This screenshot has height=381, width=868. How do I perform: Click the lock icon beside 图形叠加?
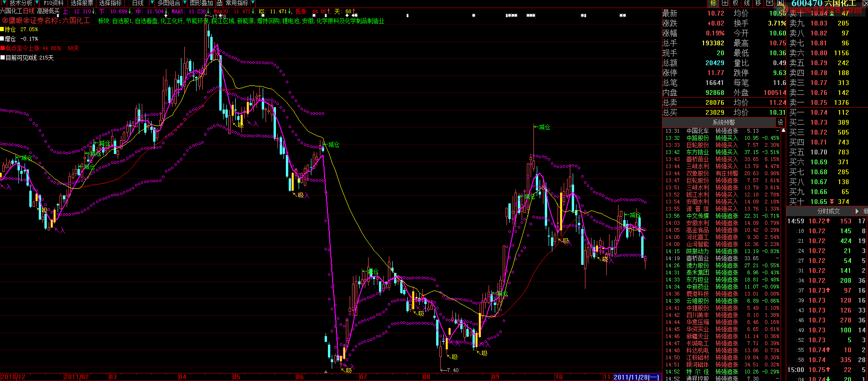pyautogui.click(x=220, y=3)
